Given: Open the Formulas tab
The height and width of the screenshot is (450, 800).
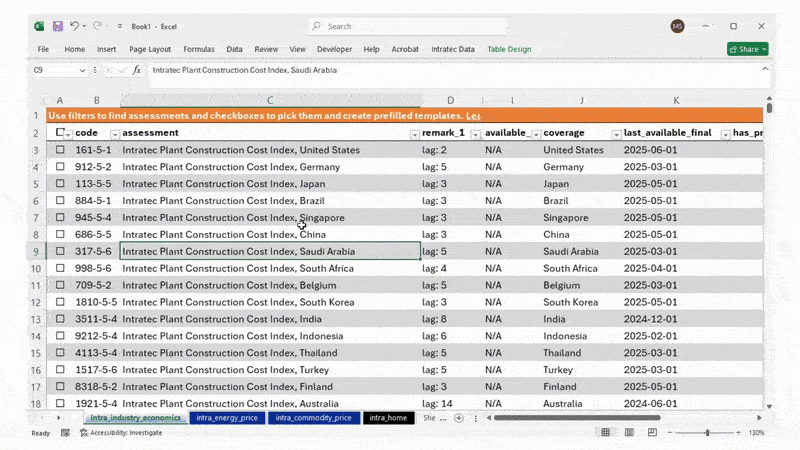Looking at the screenshot, I should click(x=198, y=49).
